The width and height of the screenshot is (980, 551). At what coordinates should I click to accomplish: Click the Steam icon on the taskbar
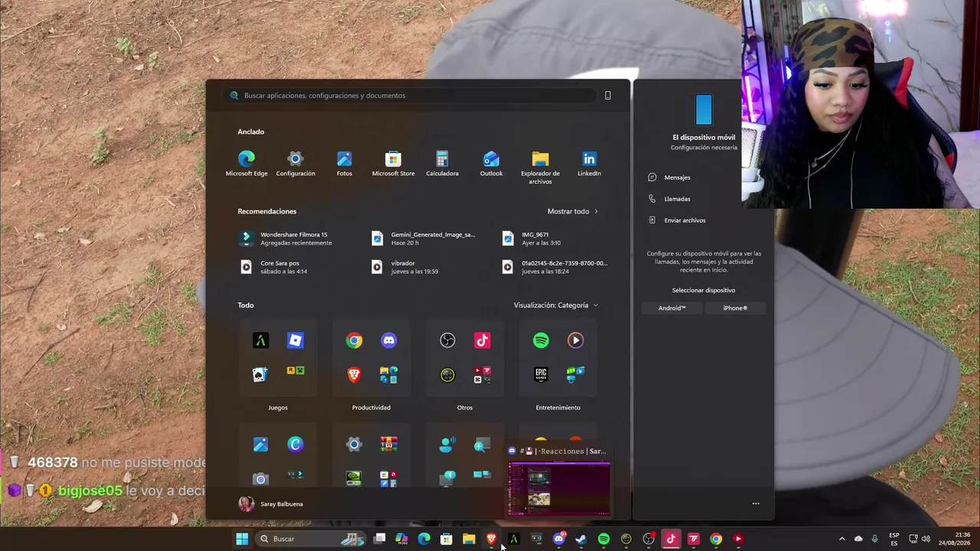pyautogui.click(x=581, y=539)
